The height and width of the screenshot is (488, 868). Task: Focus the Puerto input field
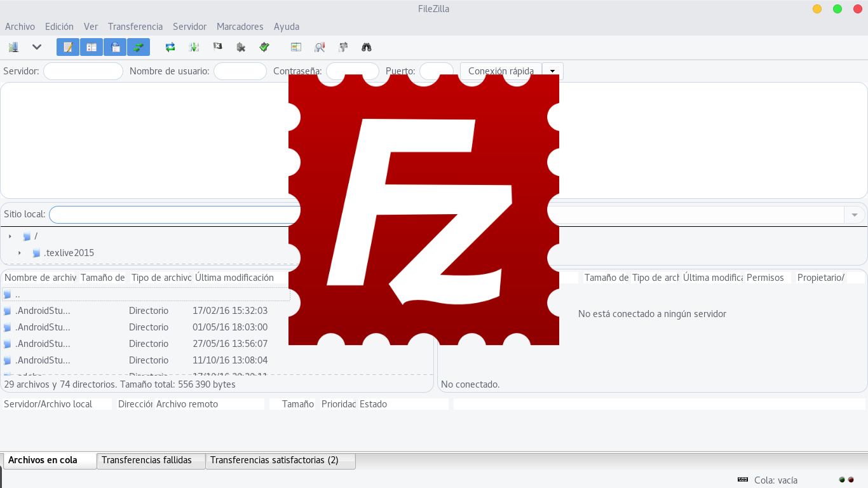[x=437, y=71]
